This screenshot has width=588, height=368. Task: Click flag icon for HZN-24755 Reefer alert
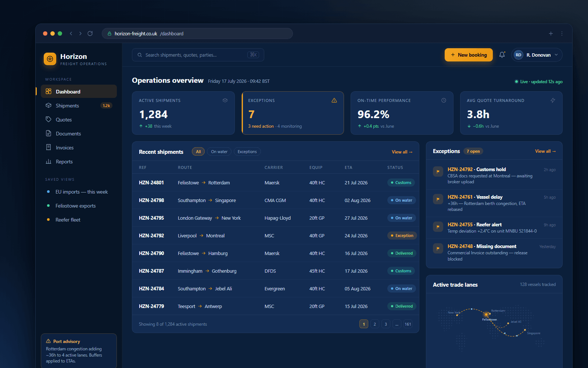438,227
